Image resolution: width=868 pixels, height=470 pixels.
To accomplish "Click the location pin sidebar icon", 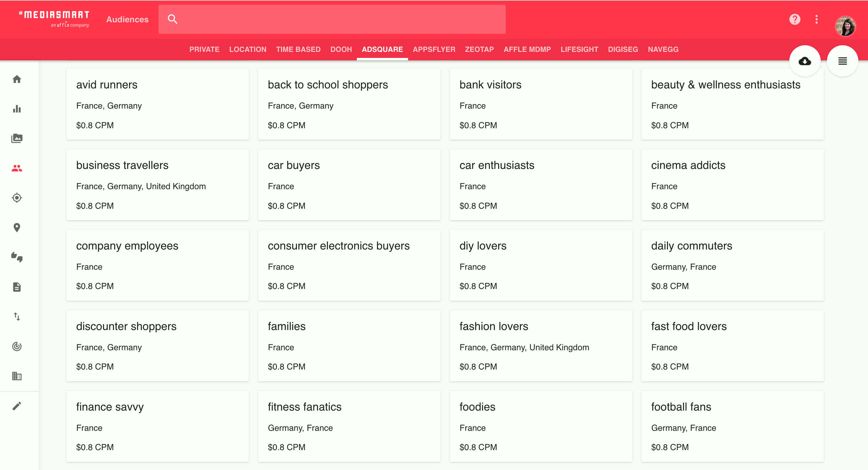I will click(x=17, y=227).
